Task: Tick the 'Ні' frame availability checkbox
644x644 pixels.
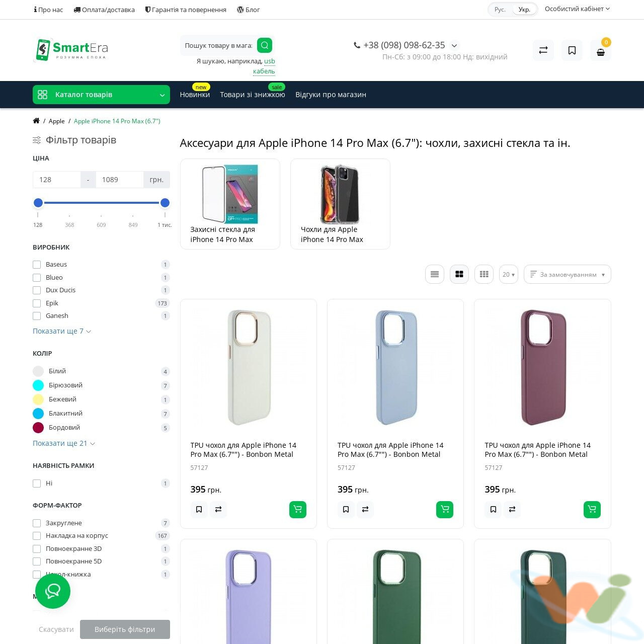Action: click(37, 484)
